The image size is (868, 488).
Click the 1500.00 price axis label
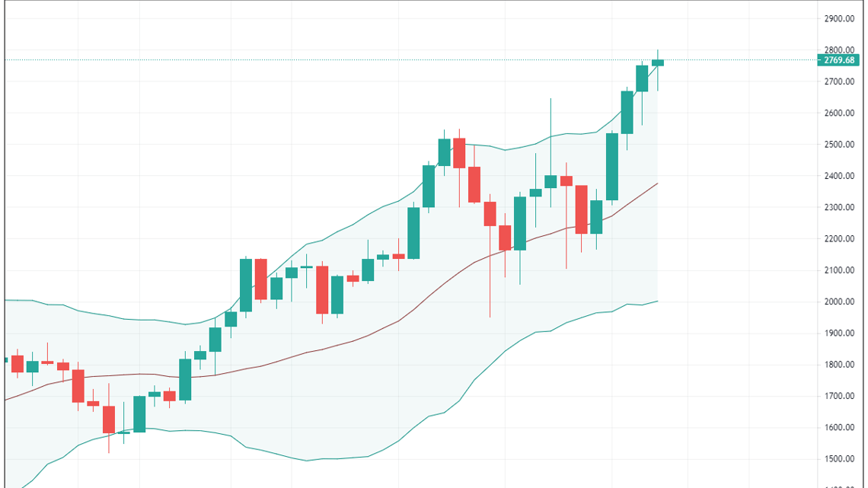pos(840,459)
